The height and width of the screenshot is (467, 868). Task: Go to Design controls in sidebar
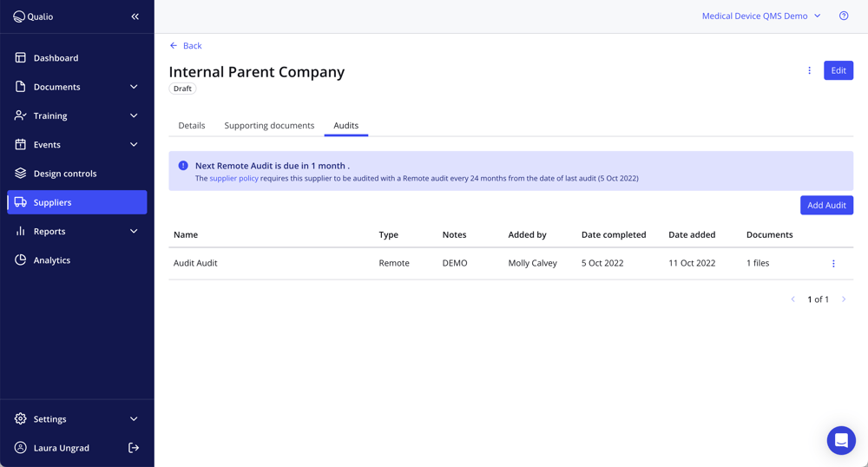pyautogui.click(x=65, y=174)
